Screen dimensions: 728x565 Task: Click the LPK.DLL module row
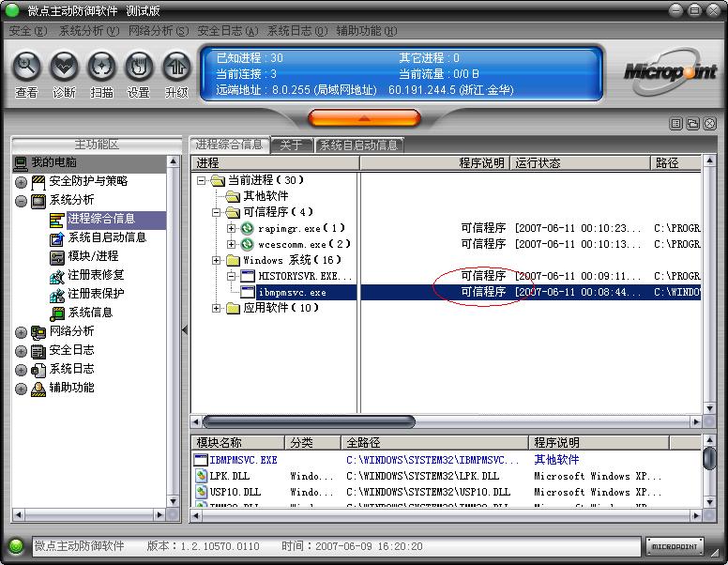click(446, 476)
